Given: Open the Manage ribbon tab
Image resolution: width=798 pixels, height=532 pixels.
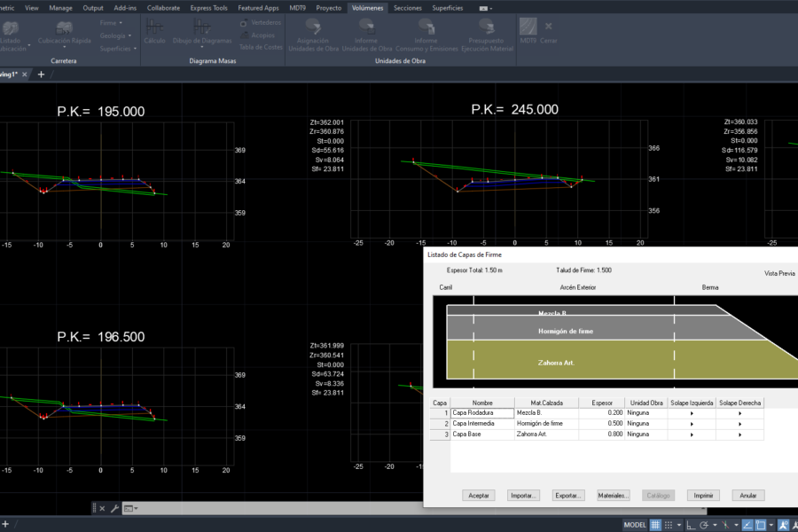Looking at the screenshot, I should coord(60,8).
